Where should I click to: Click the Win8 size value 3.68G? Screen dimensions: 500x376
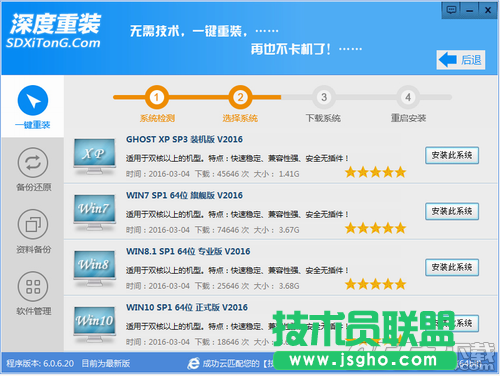click(x=289, y=286)
